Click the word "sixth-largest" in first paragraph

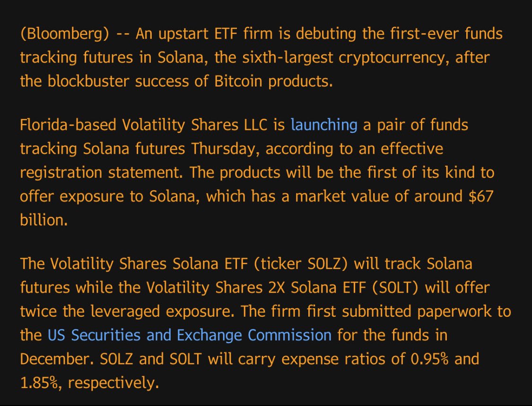(288, 58)
